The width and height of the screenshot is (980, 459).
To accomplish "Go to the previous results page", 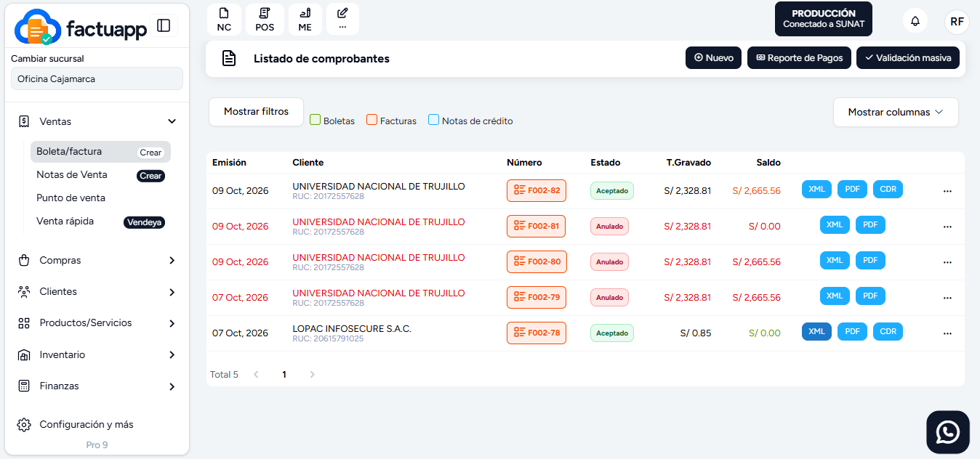I will coord(256,375).
